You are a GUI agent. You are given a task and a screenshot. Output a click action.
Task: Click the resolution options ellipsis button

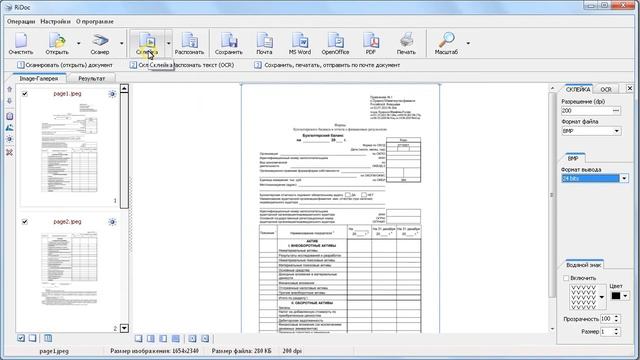pyautogui.click(x=616, y=111)
